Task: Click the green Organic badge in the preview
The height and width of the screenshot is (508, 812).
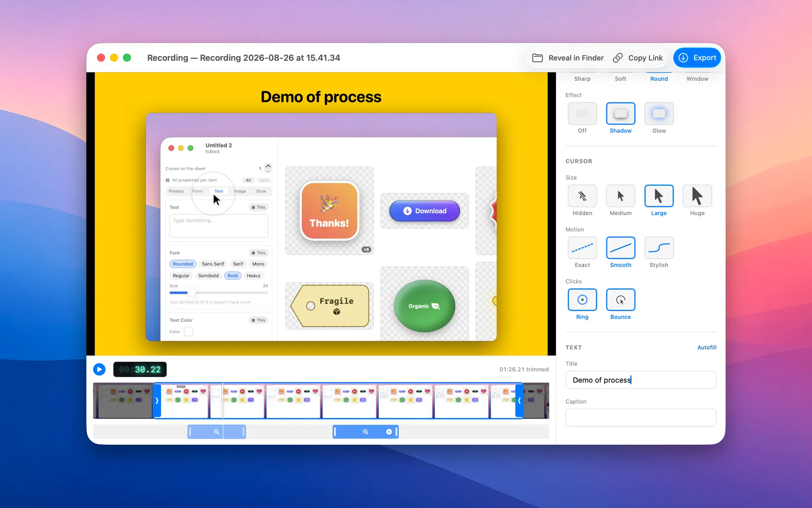Action: [424, 306]
